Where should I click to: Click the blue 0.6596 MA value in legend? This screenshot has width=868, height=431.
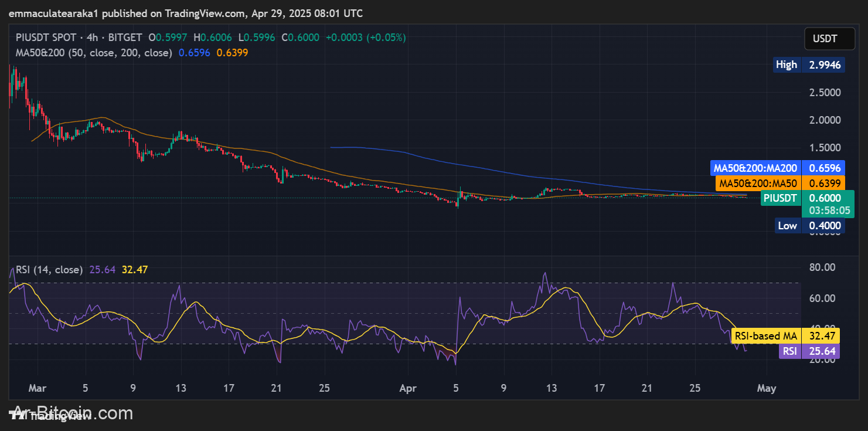click(x=194, y=53)
